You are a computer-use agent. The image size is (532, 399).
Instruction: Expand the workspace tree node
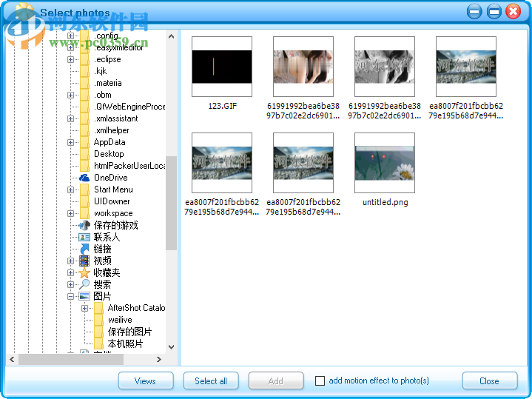[x=70, y=214]
